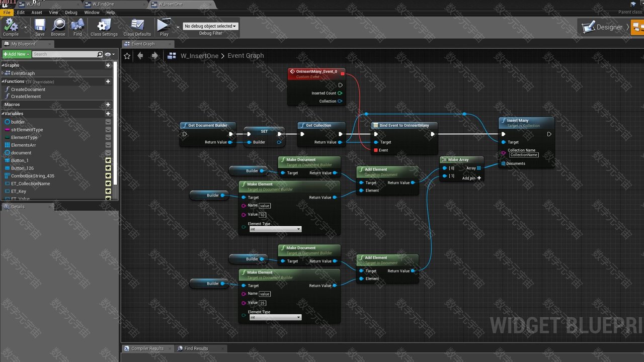This screenshot has width=644, height=362.
Task: Open the Window menu
Action: pyautogui.click(x=92, y=12)
